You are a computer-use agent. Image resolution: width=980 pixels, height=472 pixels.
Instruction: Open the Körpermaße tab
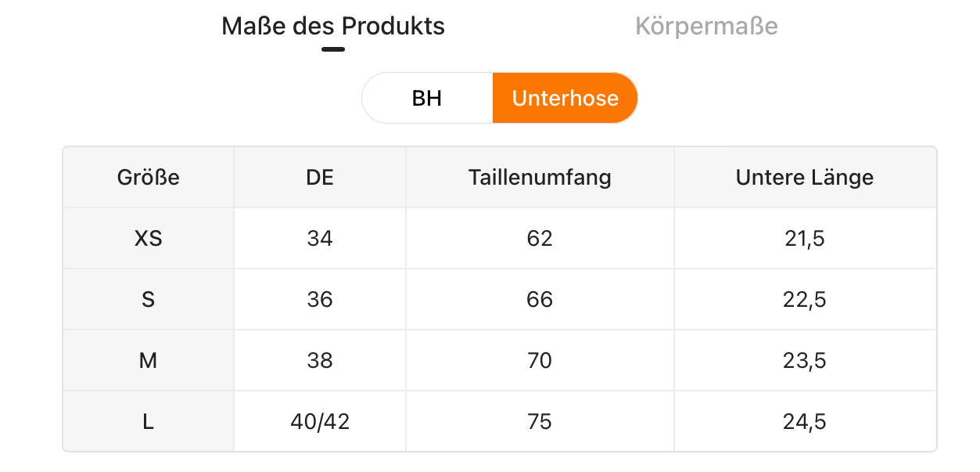tap(705, 27)
